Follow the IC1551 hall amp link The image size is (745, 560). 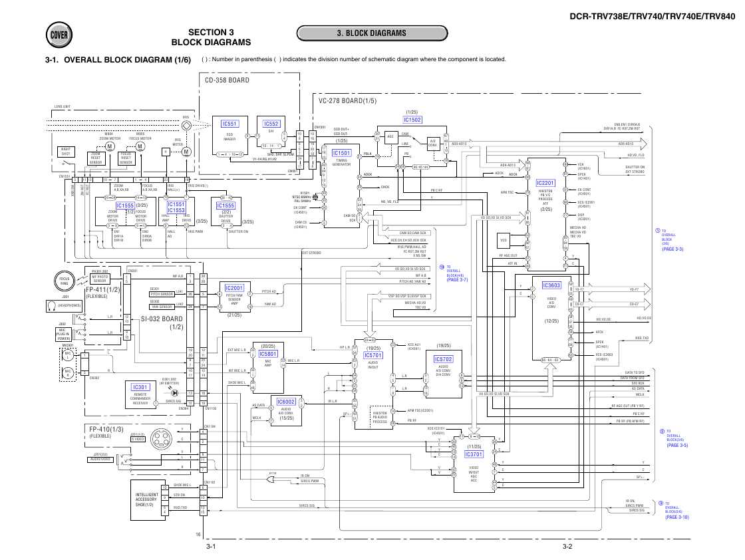(176, 204)
